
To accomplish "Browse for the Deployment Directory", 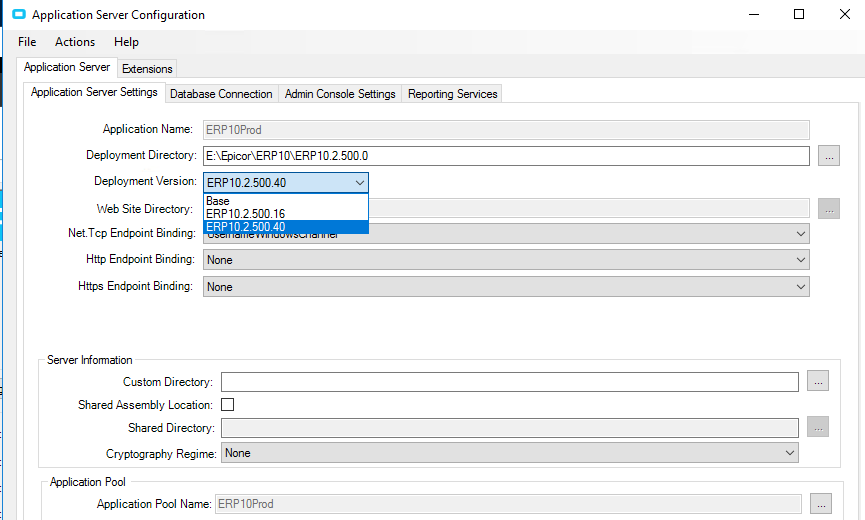I will click(x=828, y=156).
